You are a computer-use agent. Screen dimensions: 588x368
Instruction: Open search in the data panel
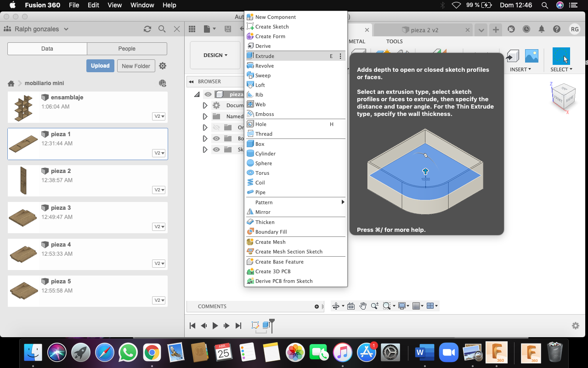[162, 29]
